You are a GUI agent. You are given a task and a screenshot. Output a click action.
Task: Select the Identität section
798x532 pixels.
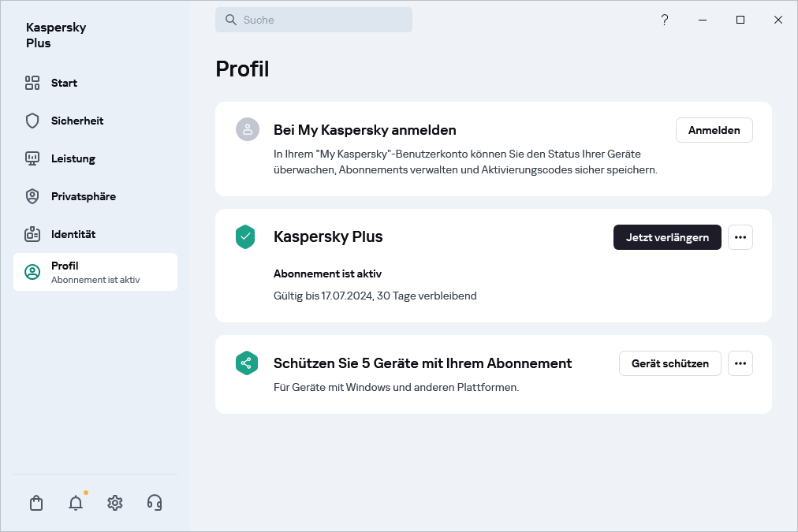tap(73, 234)
